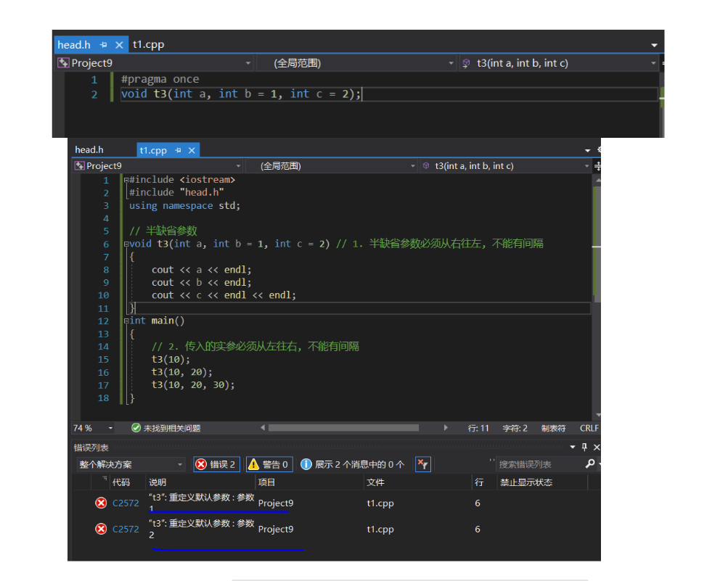Pin the error list panel
728x581 pixels.
(x=584, y=447)
